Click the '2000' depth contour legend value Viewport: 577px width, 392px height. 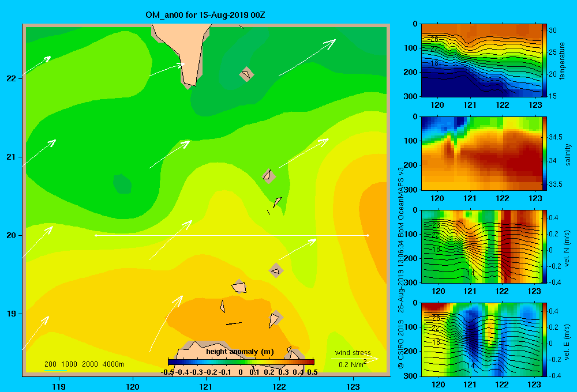[90, 364]
